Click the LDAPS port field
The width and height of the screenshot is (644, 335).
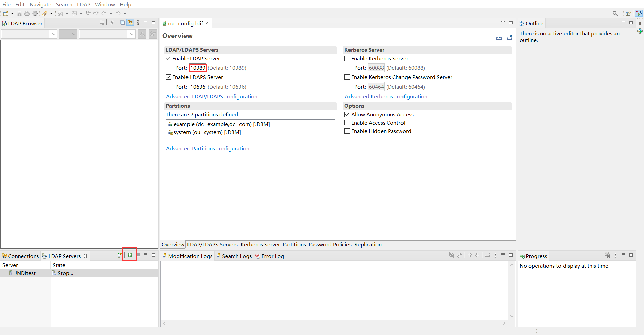pos(198,87)
